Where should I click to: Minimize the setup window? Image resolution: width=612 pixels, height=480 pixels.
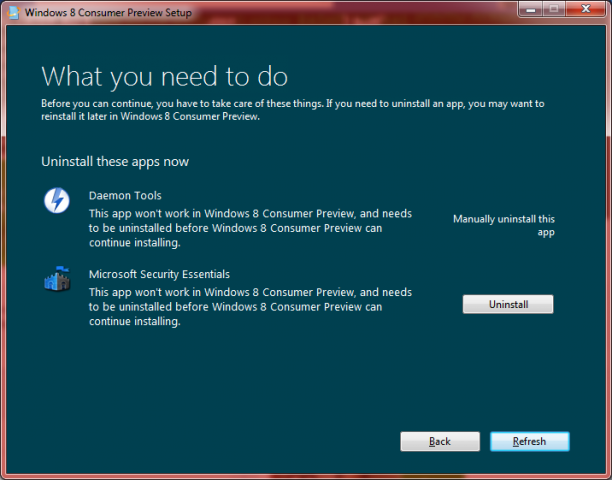(530, 9)
